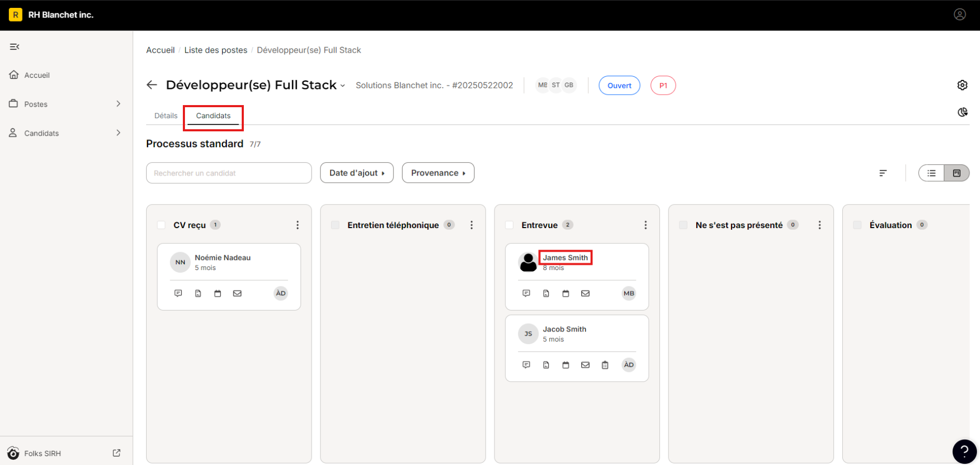
Task: Open the help question mark button
Action: tap(964, 451)
